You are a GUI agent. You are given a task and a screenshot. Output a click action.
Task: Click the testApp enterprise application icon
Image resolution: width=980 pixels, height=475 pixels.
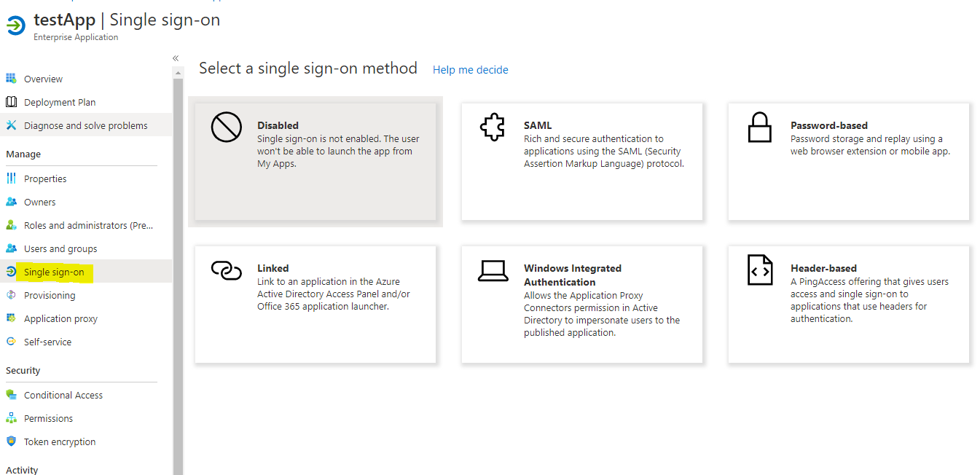point(15,25)
